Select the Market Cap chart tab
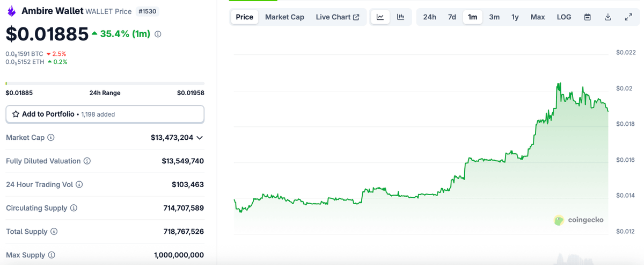644x265 pixels. point(284,17)
